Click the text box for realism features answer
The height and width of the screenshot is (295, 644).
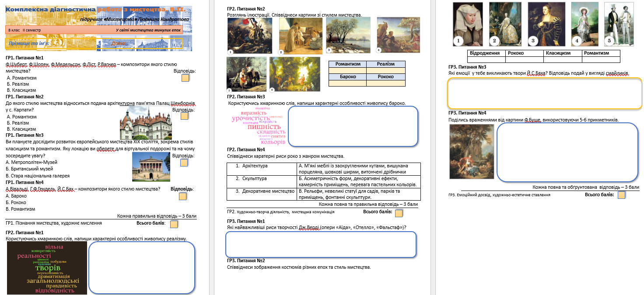(x=142, y=267)
